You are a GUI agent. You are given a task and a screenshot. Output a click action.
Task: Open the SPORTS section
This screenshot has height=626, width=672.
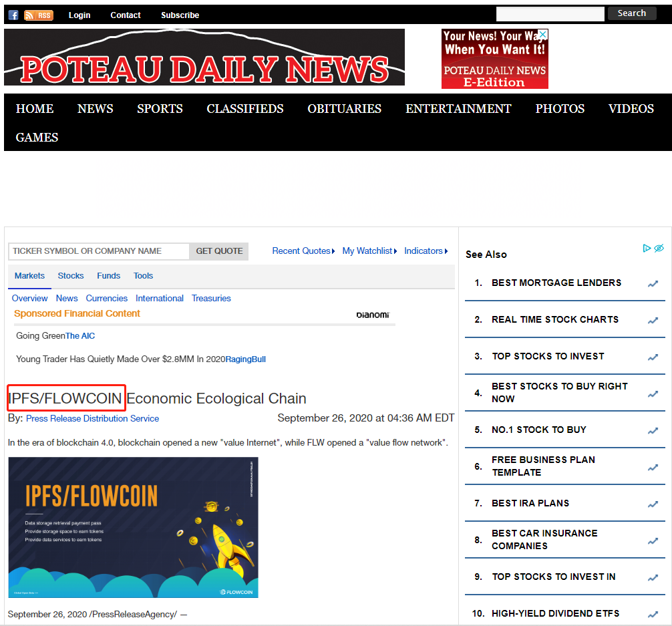[x=160, y=109]
